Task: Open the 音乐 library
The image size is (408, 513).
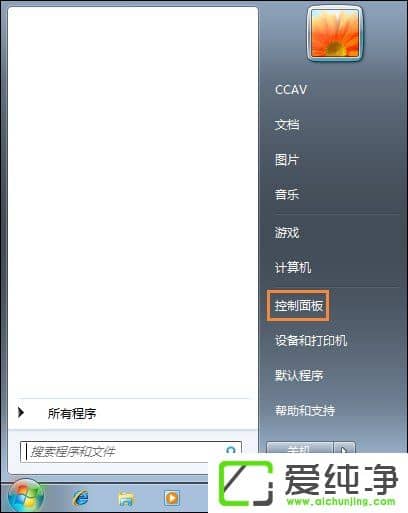Action: pyautogui.click(x=287, y=194)
